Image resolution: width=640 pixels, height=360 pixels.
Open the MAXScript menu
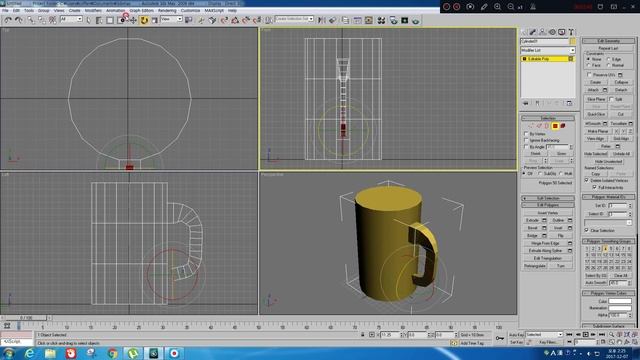[x=214, y=11]
